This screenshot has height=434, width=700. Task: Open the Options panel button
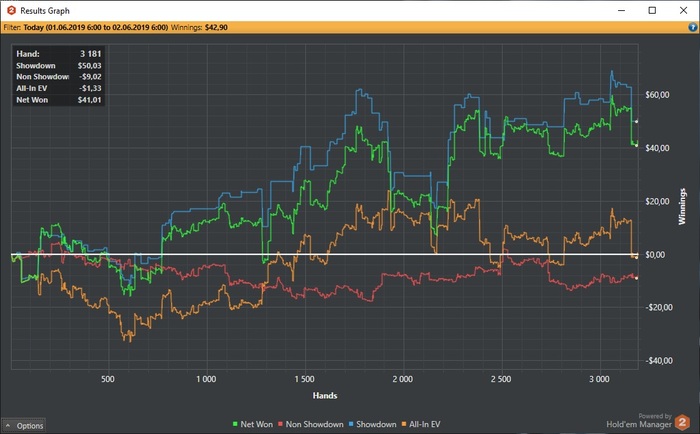(x=24, y=426)
